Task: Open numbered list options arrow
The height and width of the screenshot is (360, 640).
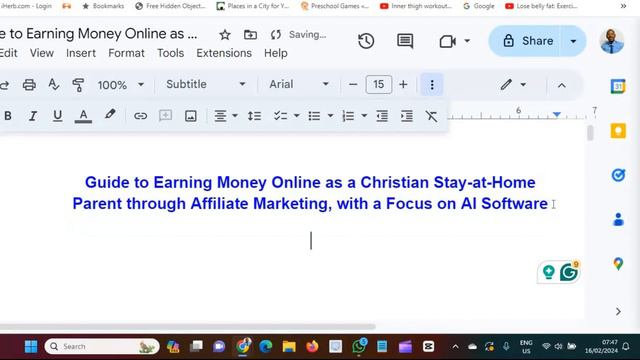Action: [x=364, y=116]
